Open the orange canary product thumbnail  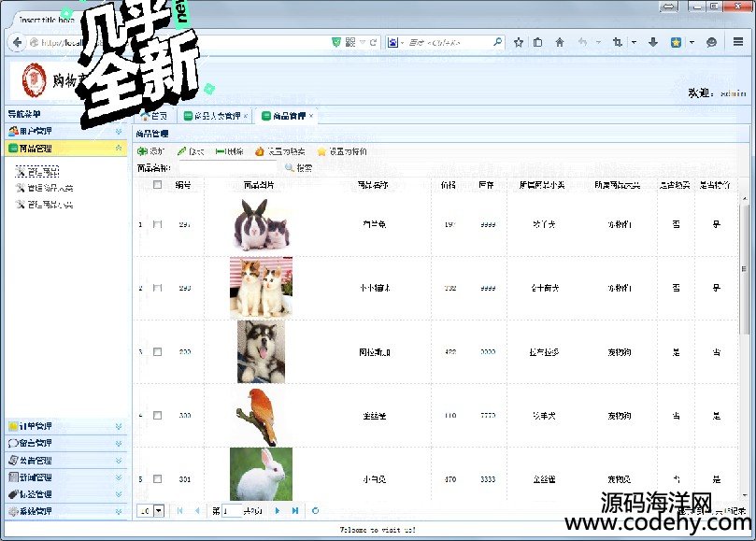[258, 416]
